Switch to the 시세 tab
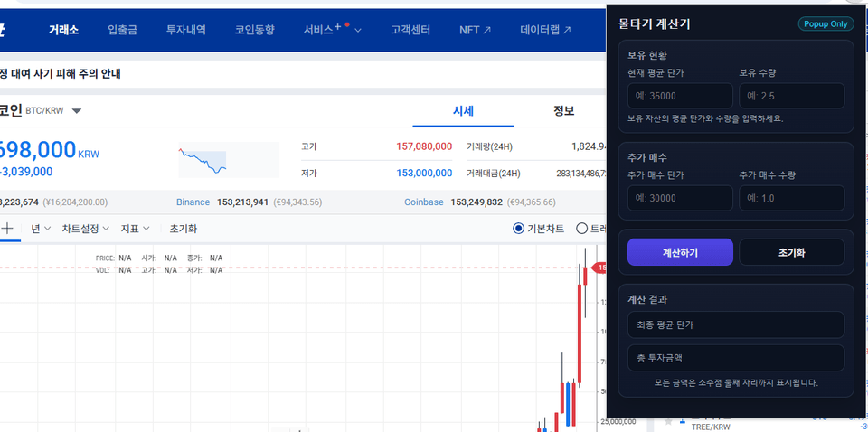The width and height of the screenshot is (868, 432). pos(463,110)
